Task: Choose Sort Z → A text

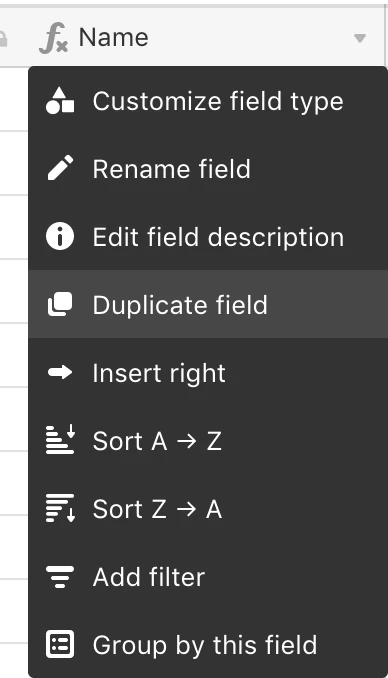Action: (x=157, y=508)
